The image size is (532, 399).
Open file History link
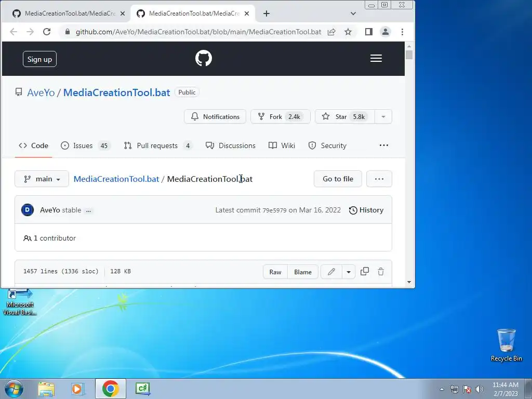366,210
